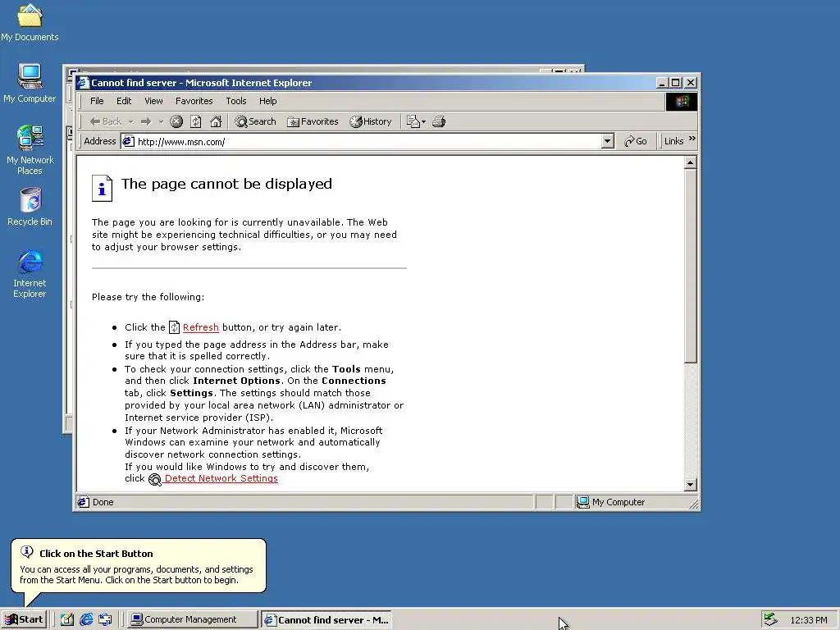Click Show Desktop quick launch icon
This screenshot has width=840, height=630.
tap(66, 620)
